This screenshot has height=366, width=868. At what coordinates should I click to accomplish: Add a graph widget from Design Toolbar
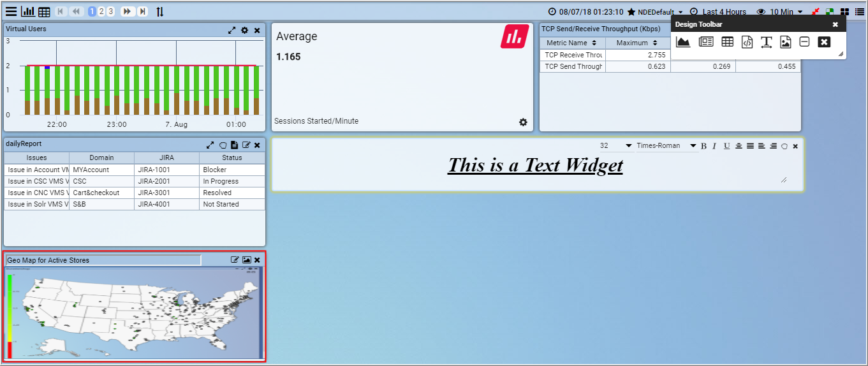[x=683, y=42]
